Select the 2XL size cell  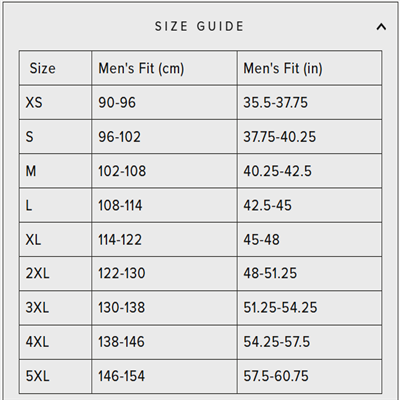55,273
